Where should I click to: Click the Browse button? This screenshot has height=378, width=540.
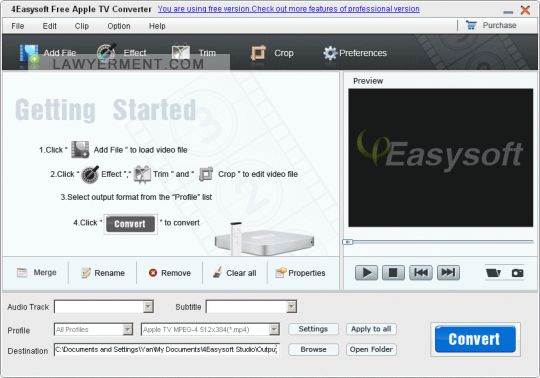click(x=313, y=349)
